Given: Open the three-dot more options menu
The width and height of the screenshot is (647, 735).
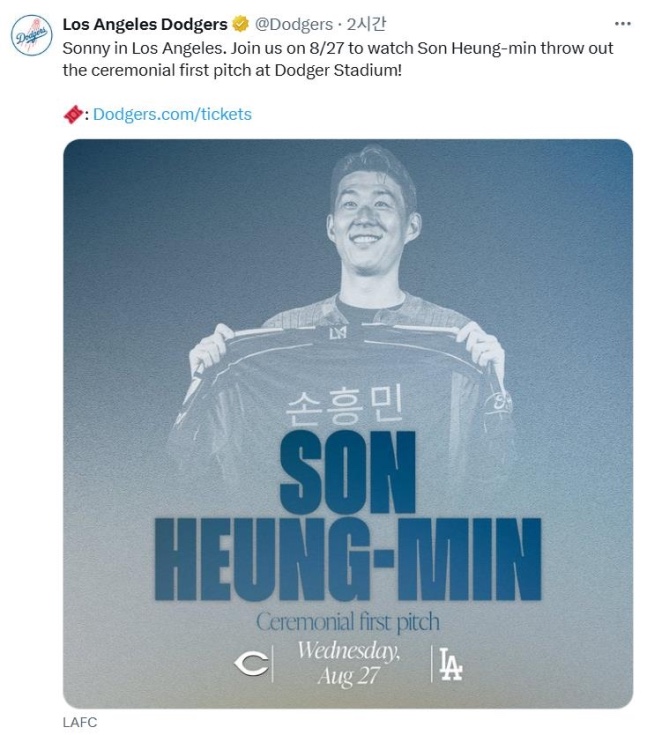Looking at the screenshot, I should (622, 24).
